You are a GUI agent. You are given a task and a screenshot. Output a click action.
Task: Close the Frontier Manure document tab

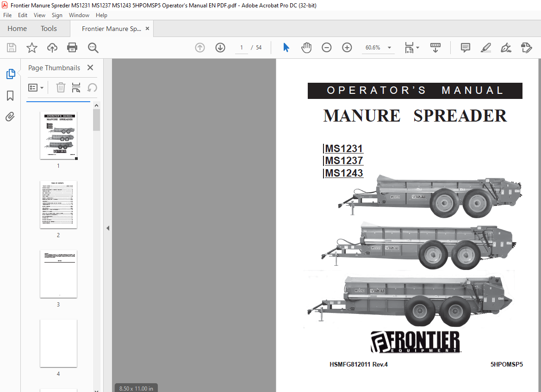pyautogui.click(x=147, y=29)
